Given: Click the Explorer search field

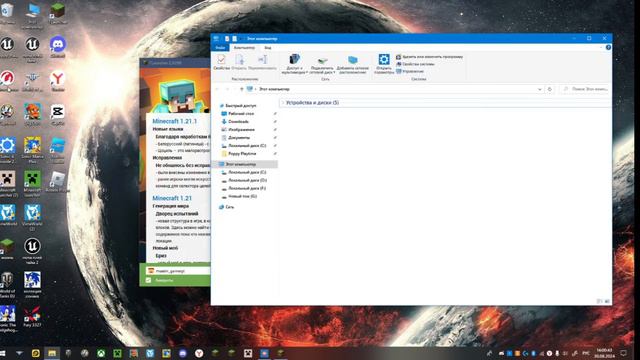Looking at the screenshot, I should coord(586,89).
